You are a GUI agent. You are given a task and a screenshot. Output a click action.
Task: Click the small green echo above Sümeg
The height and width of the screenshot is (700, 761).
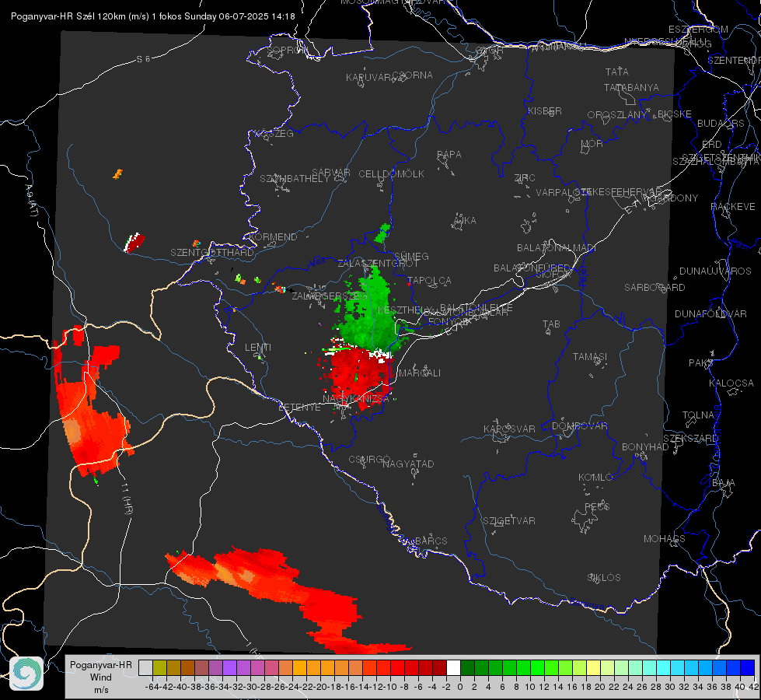[382, 233]
